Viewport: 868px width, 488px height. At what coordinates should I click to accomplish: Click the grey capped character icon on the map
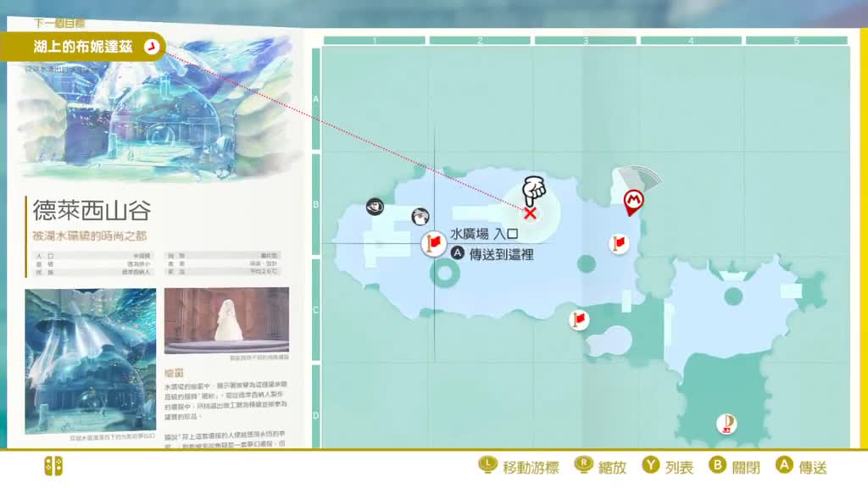coord(420,216)
